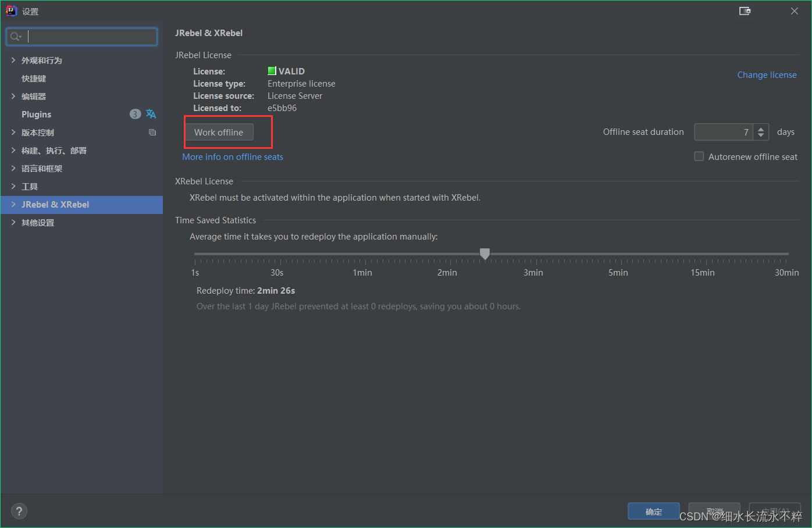Click the 'JRebel & XRebel' page heading
Screen dimensions: 812x528
tap(209, 33)
